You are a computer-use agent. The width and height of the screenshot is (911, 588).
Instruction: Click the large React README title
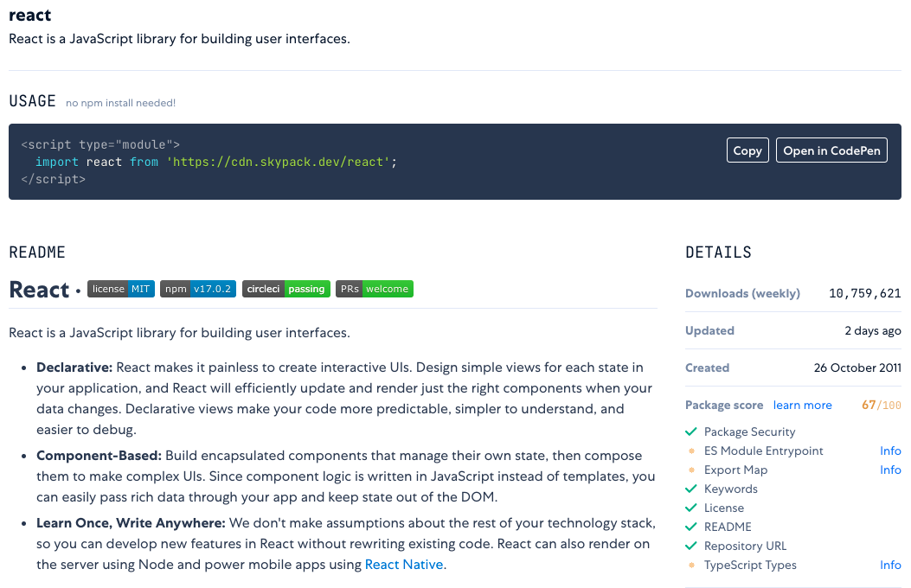[39, 289]
